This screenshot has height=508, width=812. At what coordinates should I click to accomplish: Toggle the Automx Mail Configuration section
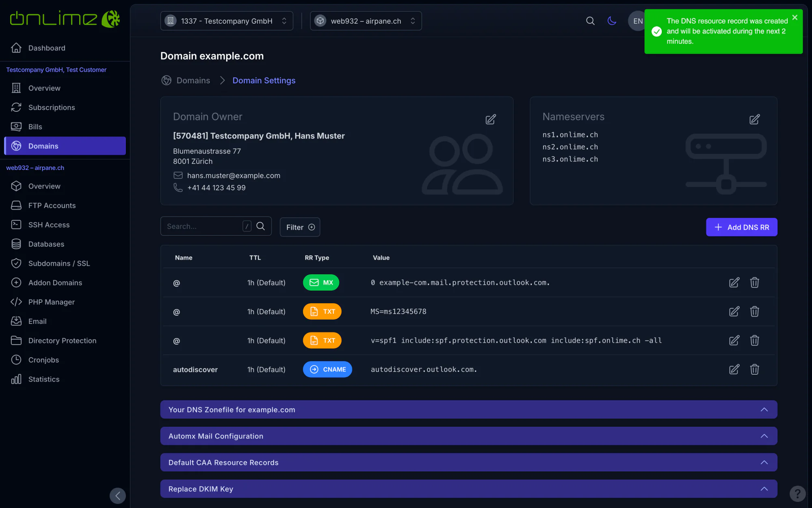coord(469,436)
